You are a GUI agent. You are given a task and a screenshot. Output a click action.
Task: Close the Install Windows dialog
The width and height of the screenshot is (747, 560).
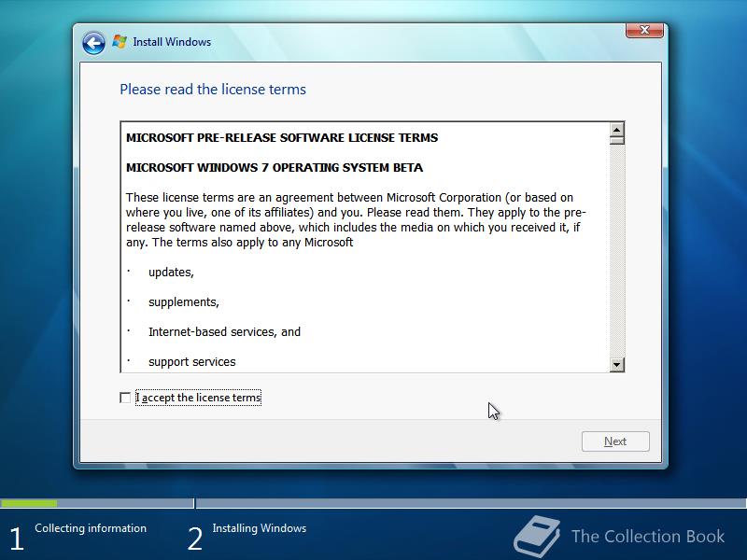tap(644, 30)
